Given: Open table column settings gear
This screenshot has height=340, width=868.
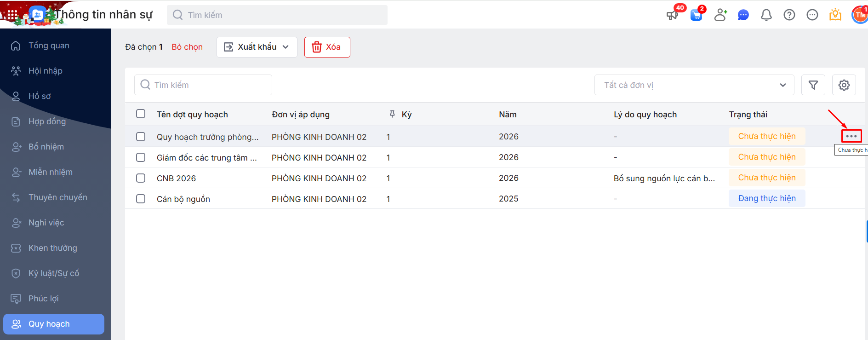Looking at the screenshot, I should pos(844,85).
